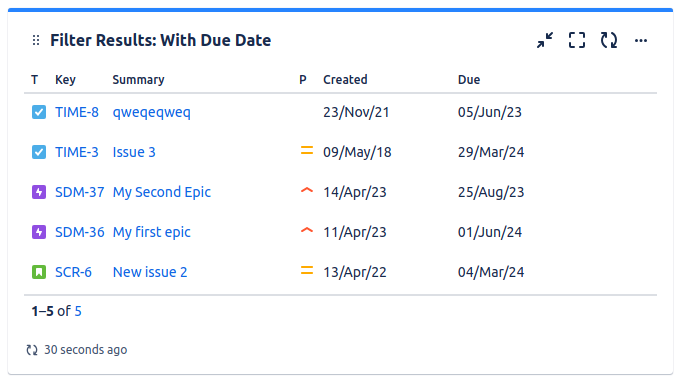676x377 pixels.
Task: Refresh the gadget using header refresh icon
Action: [609, 40]
